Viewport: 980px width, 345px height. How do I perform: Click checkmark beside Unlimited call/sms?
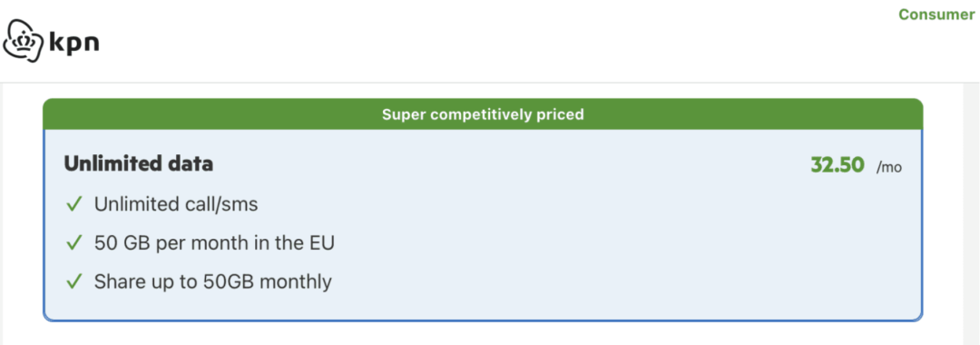pos(74,204)
